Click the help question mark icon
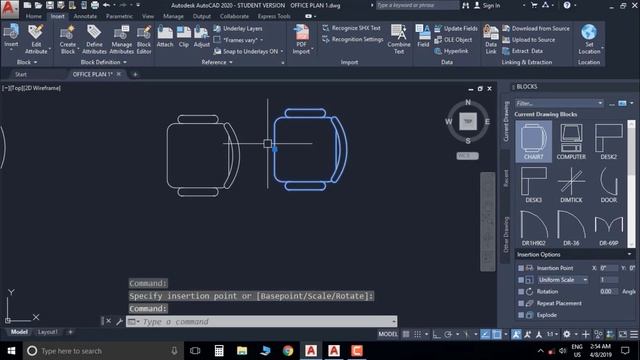The width and height of the screenshot is (640, 360). coord(567,5)
